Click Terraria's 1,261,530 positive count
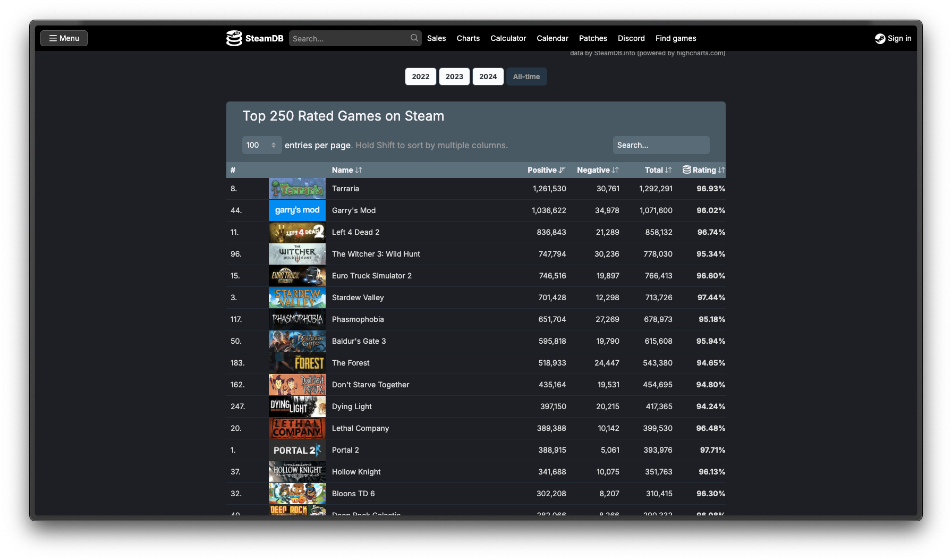This screenshot has width=952, height=560. (549, 189)
